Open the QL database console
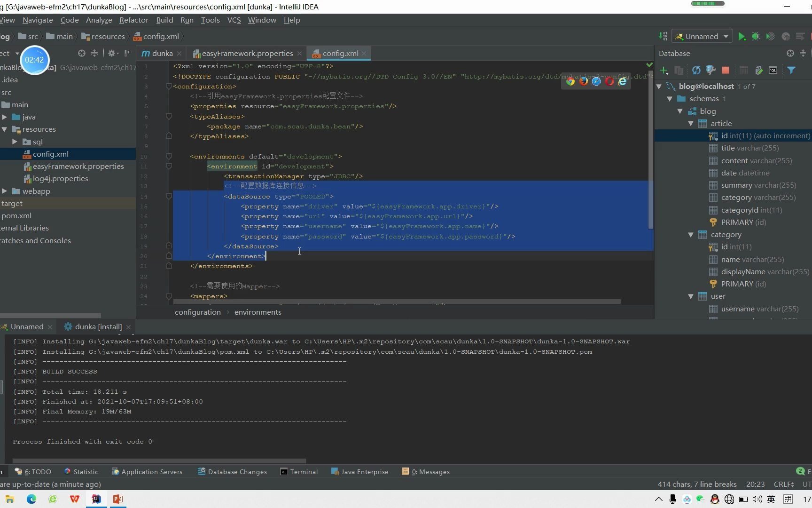 [x=773, y=71]
